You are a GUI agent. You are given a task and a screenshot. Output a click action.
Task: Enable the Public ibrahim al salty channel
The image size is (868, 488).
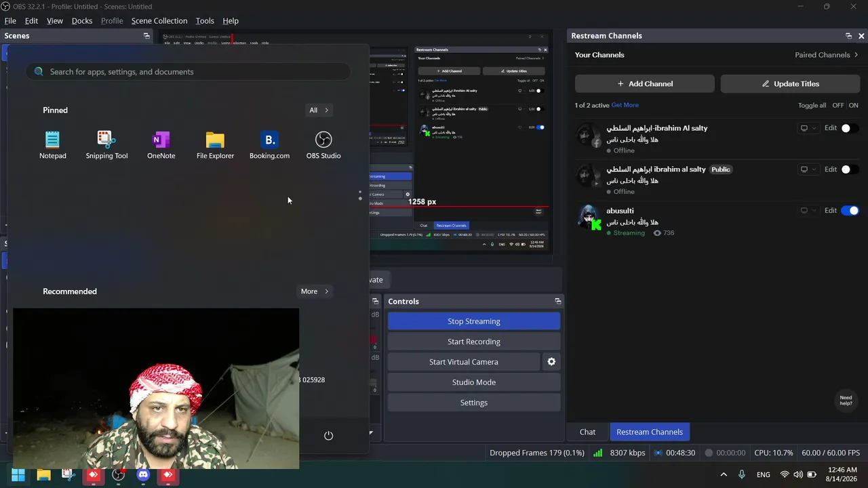click(850, 169)
